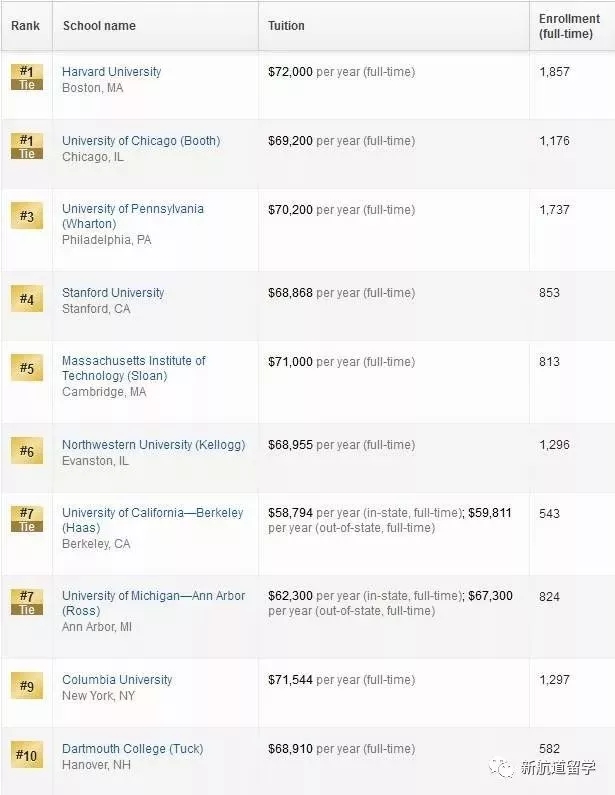The width and height of the screenshot is (615, 795).
Task: Click the WeChat logo watermark icon
Action: click(x=502, y=767)
